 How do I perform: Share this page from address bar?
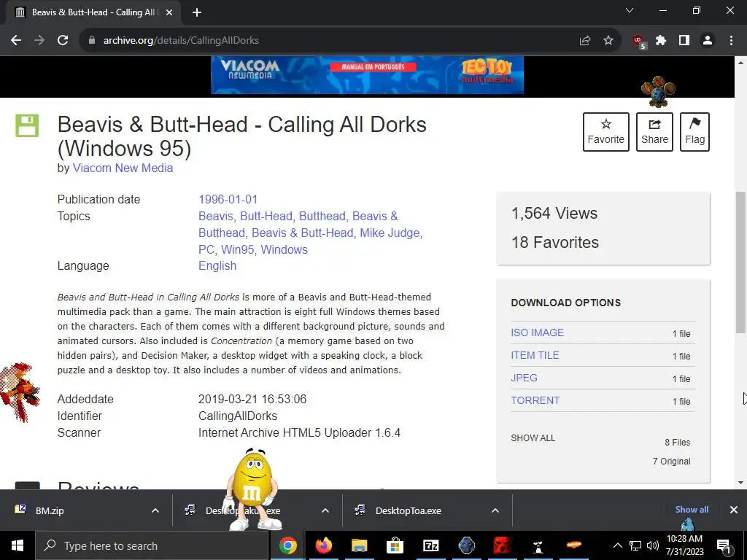point(585,41)
